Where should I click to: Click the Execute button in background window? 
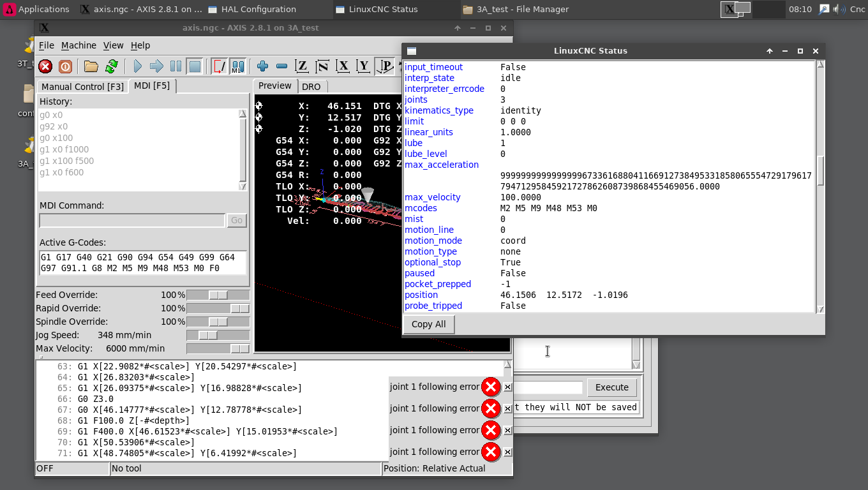coord(612,387)
